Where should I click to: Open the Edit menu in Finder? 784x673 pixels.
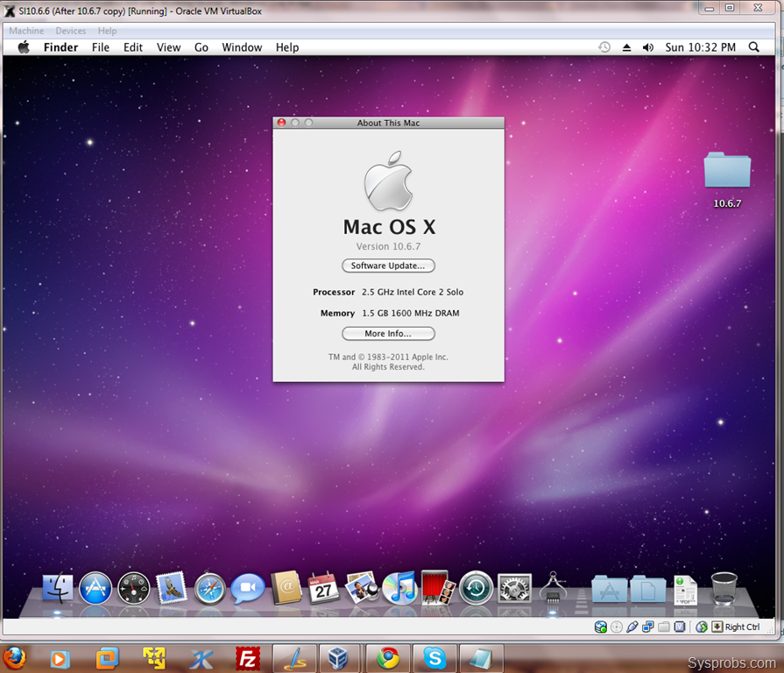coord(133,47)
